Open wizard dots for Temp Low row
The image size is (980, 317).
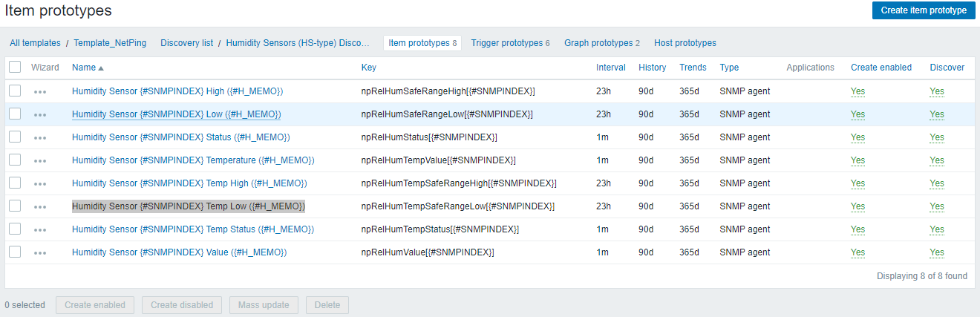[x=40, y=207]
